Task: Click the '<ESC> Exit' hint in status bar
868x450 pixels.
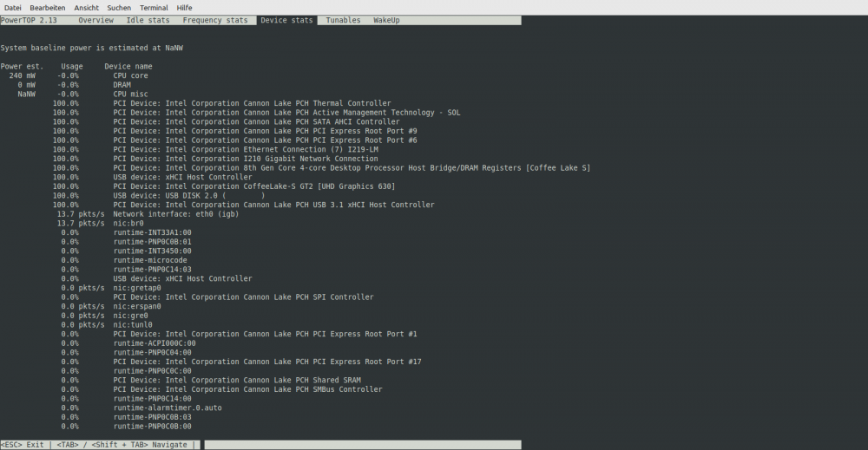Action: (23, 445)
